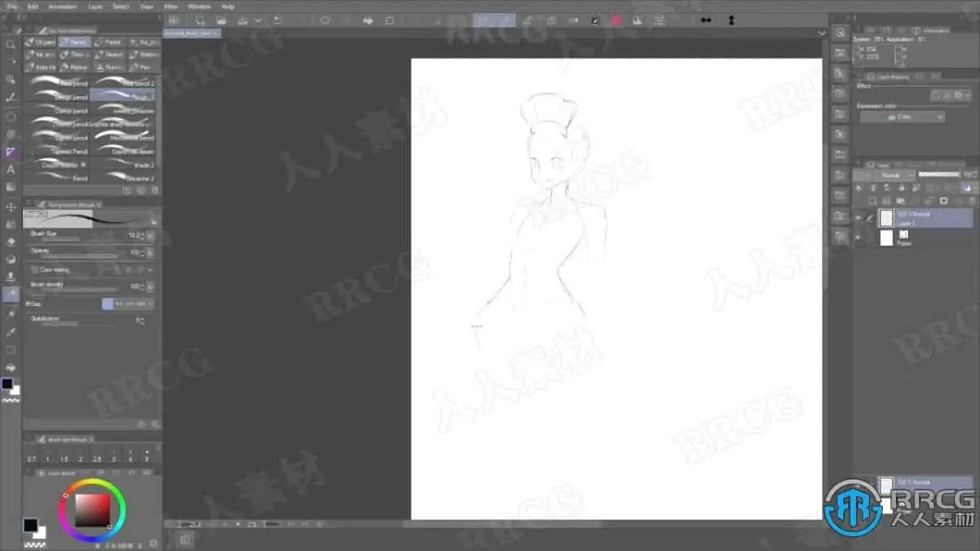Toggle the Gap setting checkbox
Screen dimensions: 980x551
[28, 304]
